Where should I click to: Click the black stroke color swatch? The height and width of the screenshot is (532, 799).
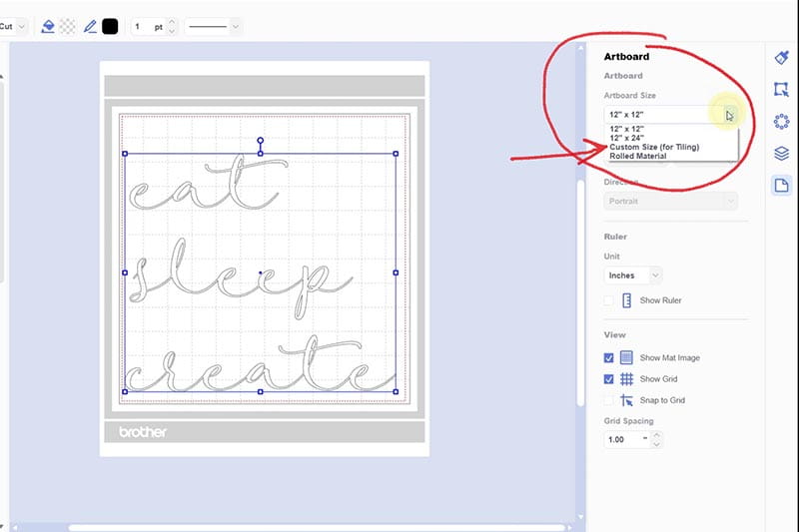click(110, 27)
